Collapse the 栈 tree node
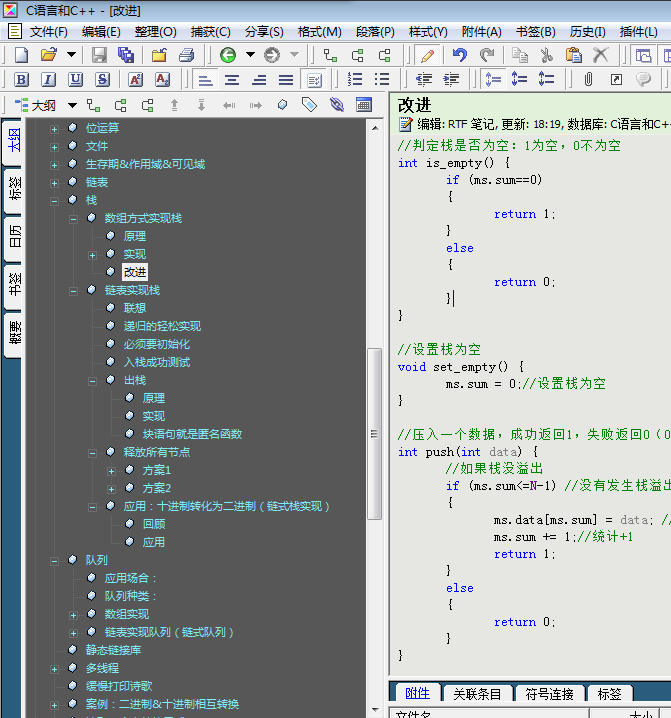 tap(54, 201)
